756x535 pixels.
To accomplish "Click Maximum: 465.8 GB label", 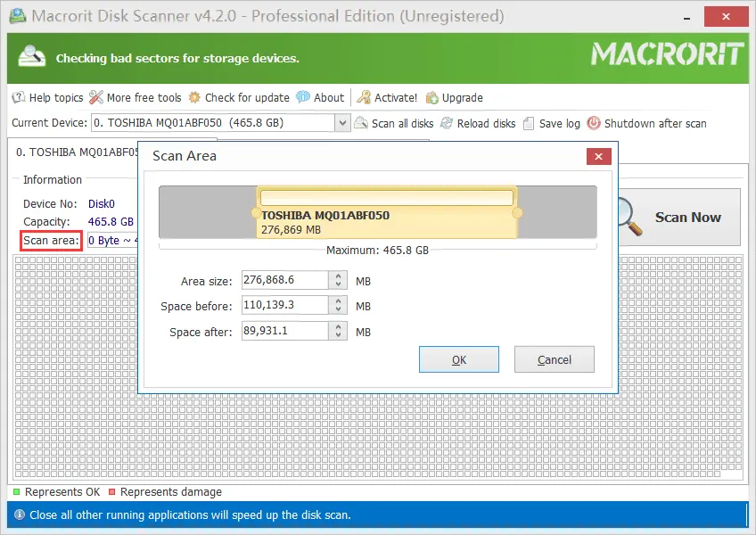I will click(x=377, y=251).
